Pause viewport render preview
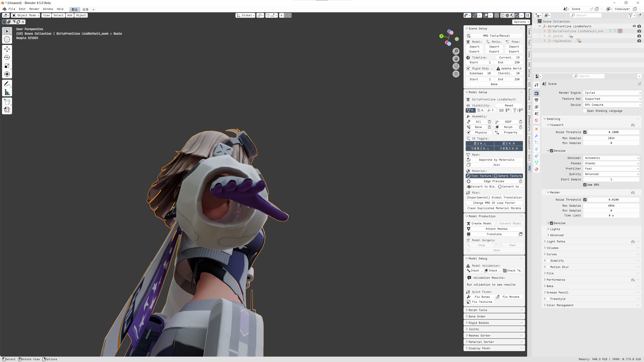Viewport: 644px width, 362px height. coord(527,15)
